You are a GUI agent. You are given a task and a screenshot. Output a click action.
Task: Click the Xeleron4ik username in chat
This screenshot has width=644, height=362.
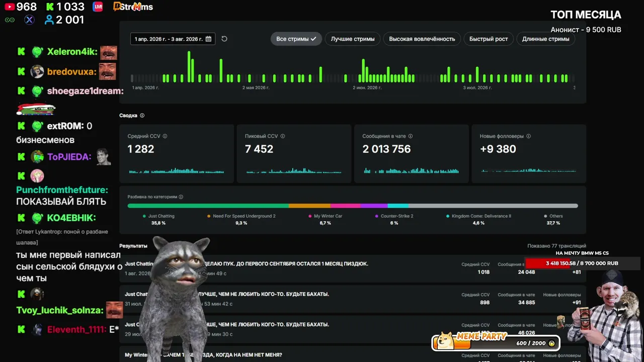(72, 51)
